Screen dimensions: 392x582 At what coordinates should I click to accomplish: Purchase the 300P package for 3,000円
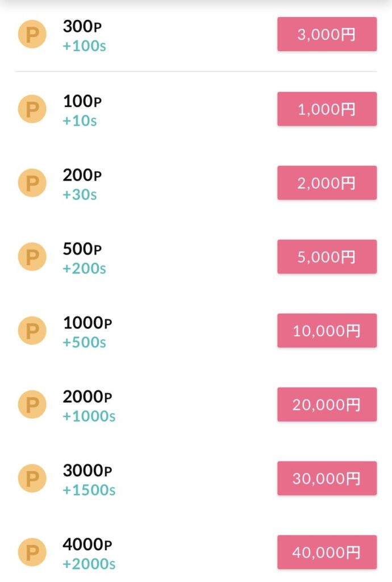click(327, 34)
